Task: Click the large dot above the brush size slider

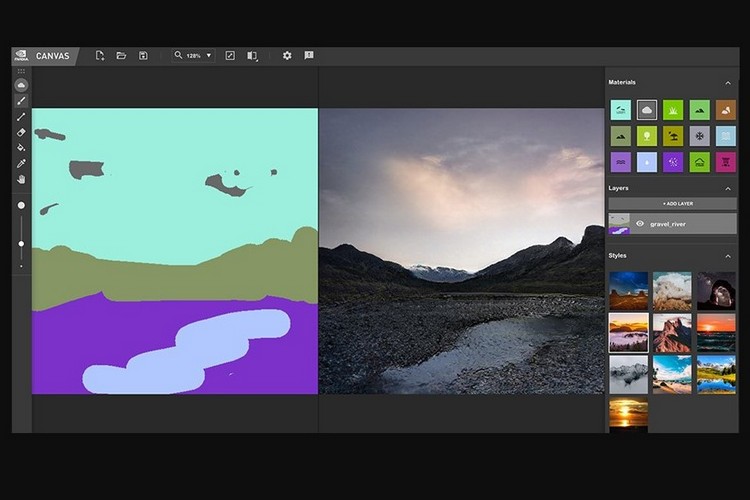Action: tap(21, 205)
